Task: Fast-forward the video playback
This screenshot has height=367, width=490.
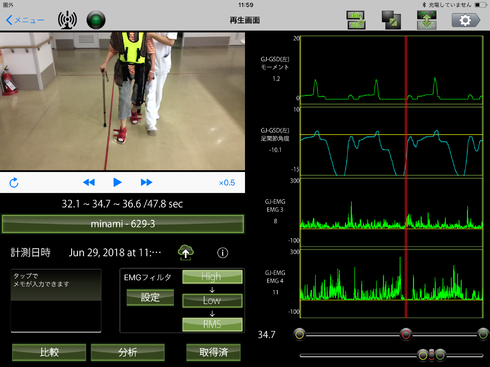Action: click(x=146, y=182)
